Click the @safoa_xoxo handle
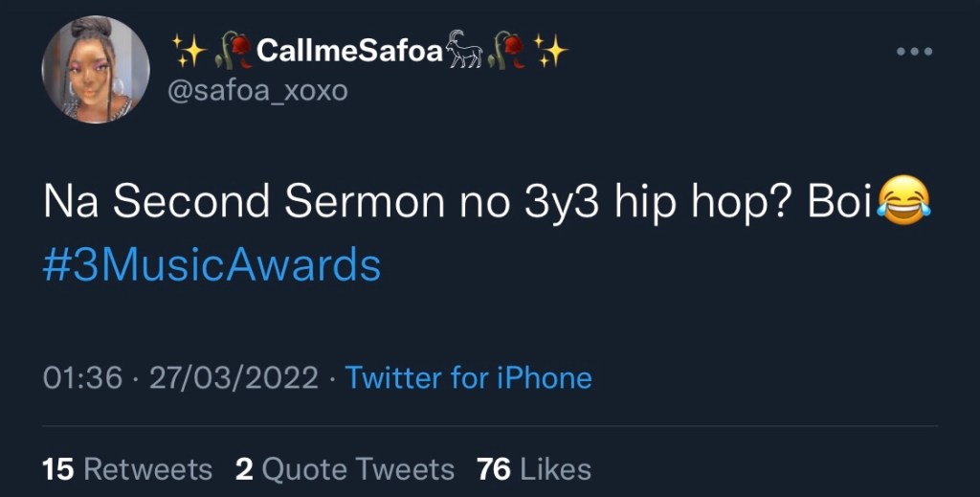980x497 pixels. (x=258, y=91)
